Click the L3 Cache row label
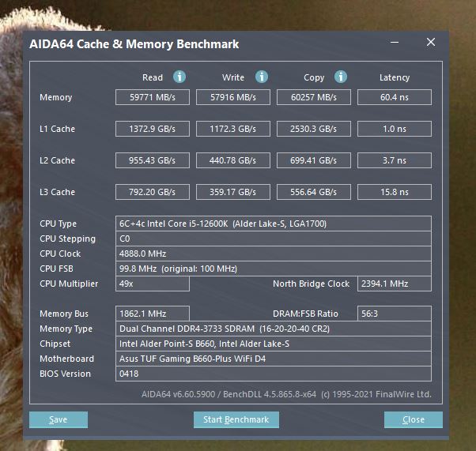476x451 pixels. pyautogui.click(x=57, y=192)
